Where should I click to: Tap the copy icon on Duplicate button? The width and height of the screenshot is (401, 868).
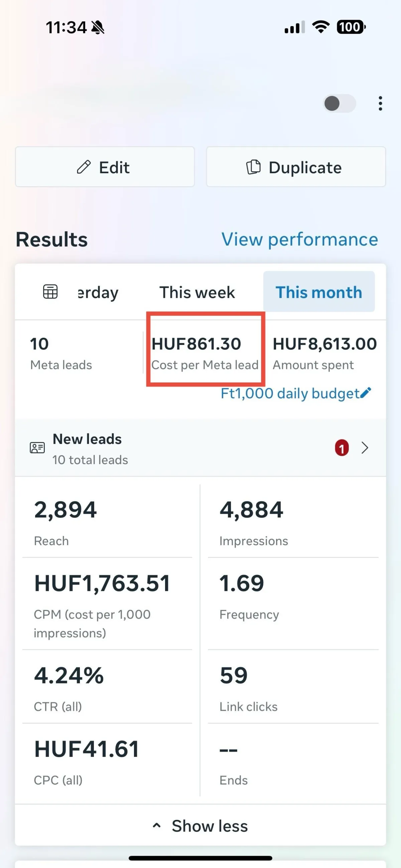point(253,167)
